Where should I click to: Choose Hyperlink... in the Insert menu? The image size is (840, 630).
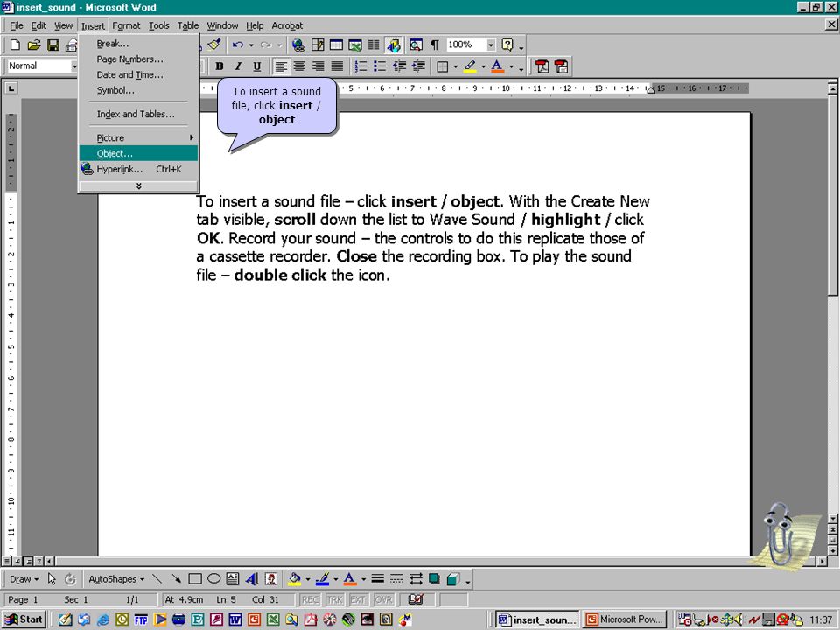click(x=139, y=169)
